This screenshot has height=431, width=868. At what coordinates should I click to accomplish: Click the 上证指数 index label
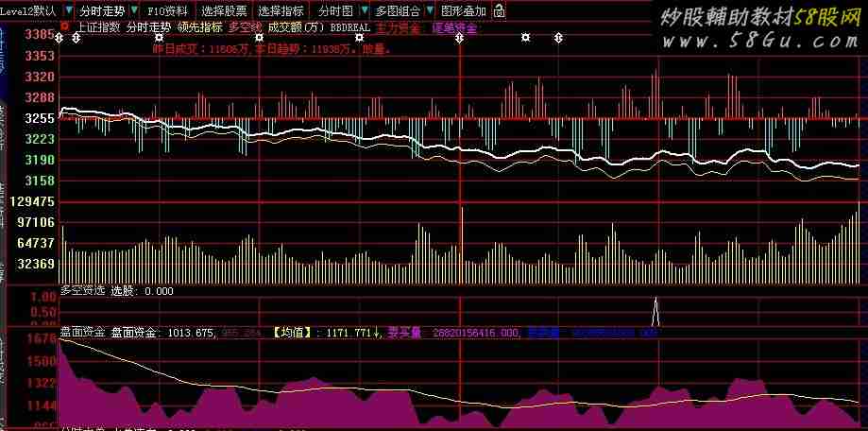tap(98, 26)
